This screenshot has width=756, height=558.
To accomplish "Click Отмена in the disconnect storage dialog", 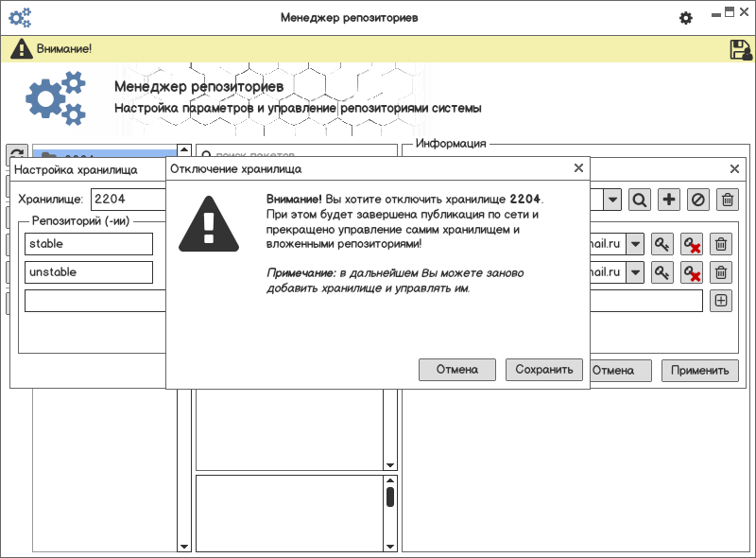I will (x=457, y=370).
